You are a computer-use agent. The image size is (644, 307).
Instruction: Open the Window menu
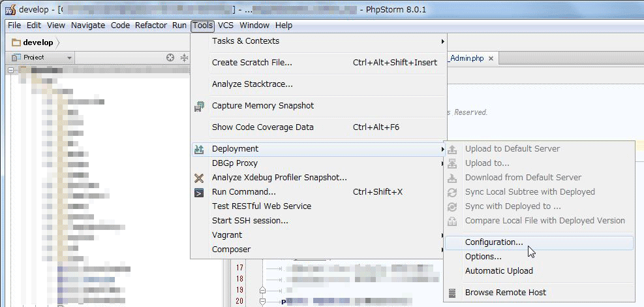tap(254, 25)
